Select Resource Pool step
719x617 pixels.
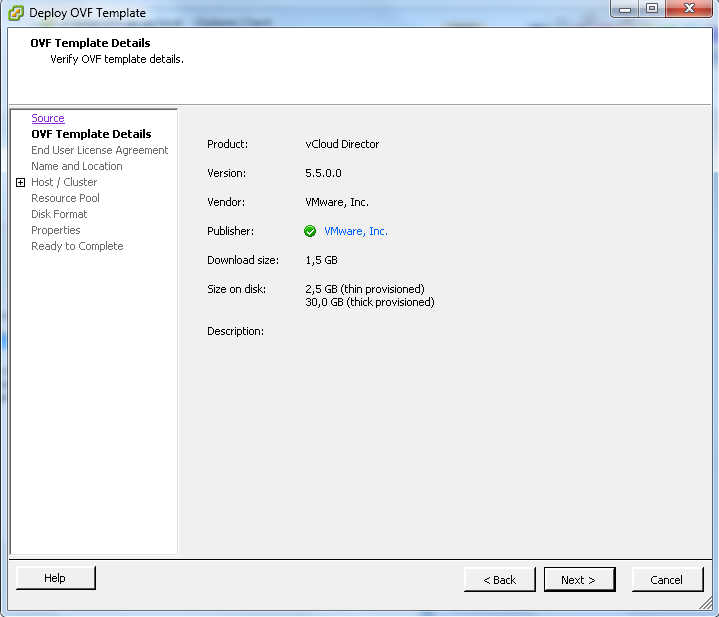click(65, 198)
